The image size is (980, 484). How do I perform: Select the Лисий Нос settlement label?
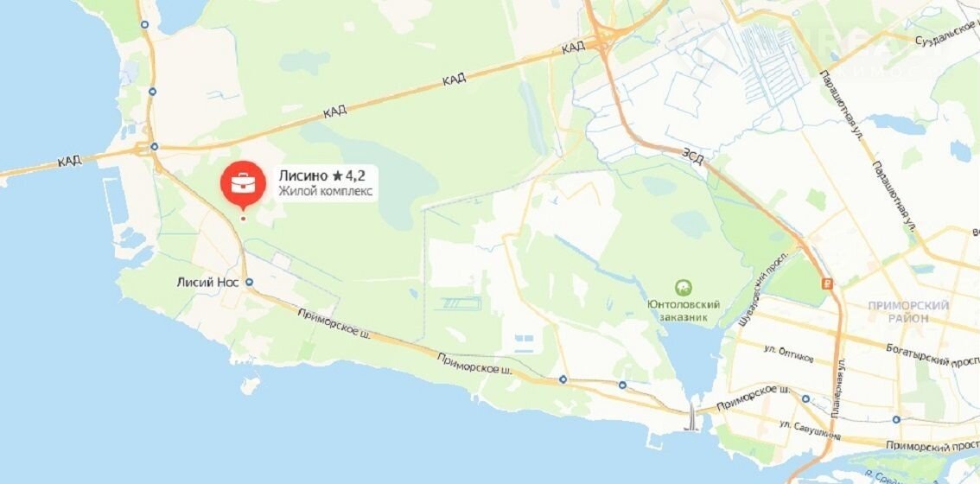pyautogui.click(x=208, y=282)
